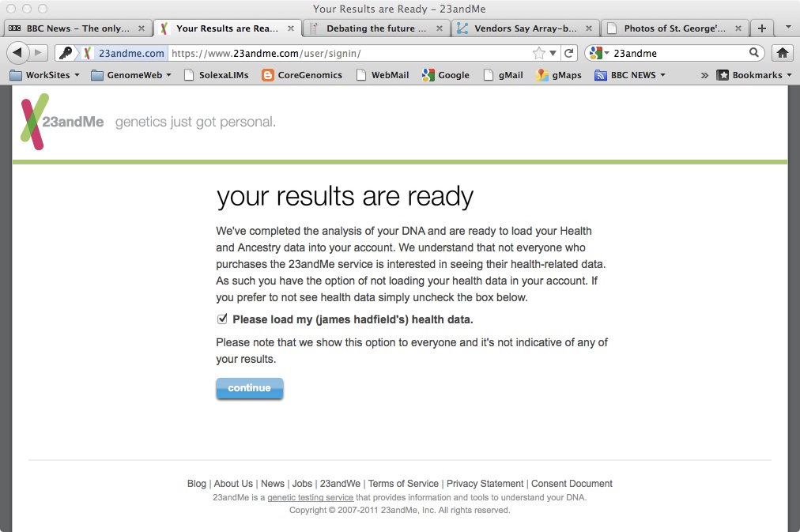Open the Google bookmark
Viewport: 800px width, 532px height.
445,75
